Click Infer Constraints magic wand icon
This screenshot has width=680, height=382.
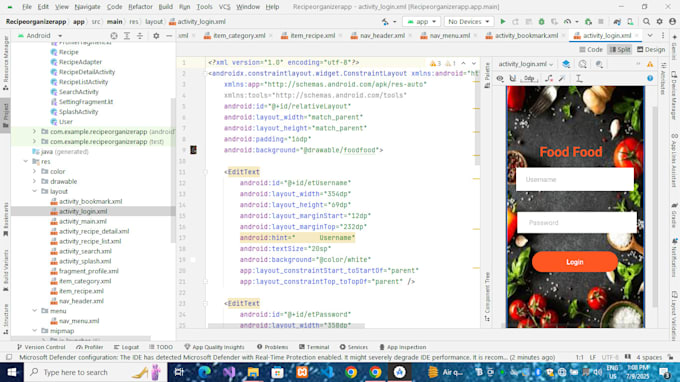pos(562,78)
